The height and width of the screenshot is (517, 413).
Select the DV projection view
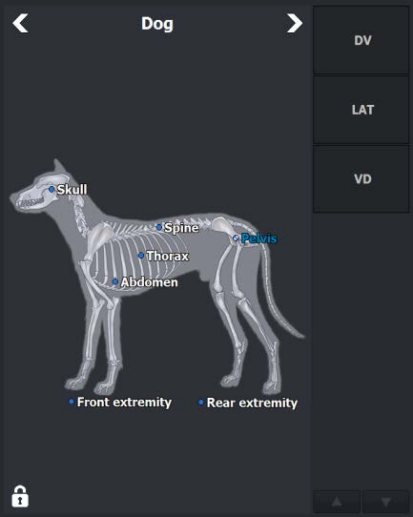(x=361, y=40)
